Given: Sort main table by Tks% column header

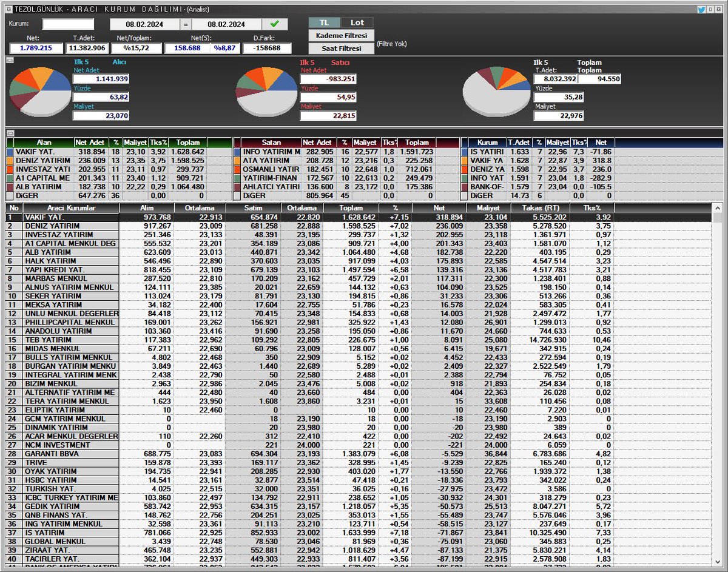Looking at the screenshot, I should 591,208.
